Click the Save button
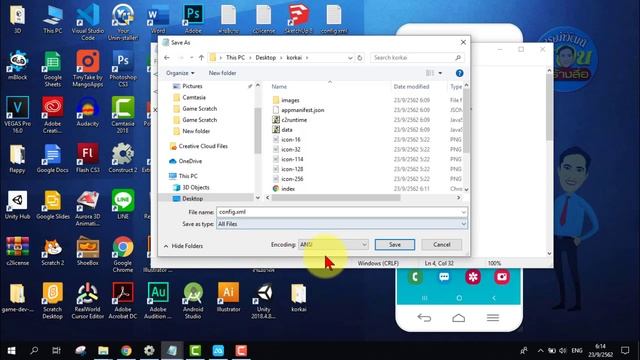The height and width of the screenshot is (360, 640). [x=395, y=244]
